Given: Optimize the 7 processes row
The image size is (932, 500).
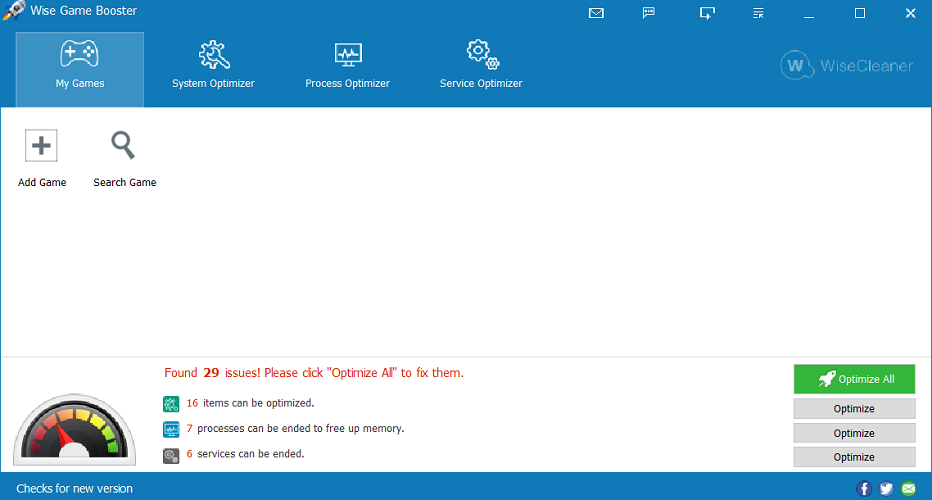Looking at the screenshot, I should point(854,433).
